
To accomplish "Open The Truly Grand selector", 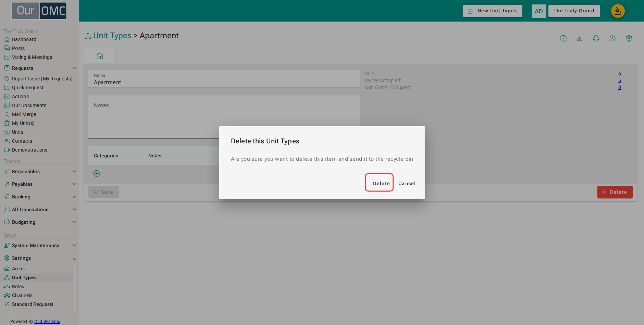I will click(574, 11).
